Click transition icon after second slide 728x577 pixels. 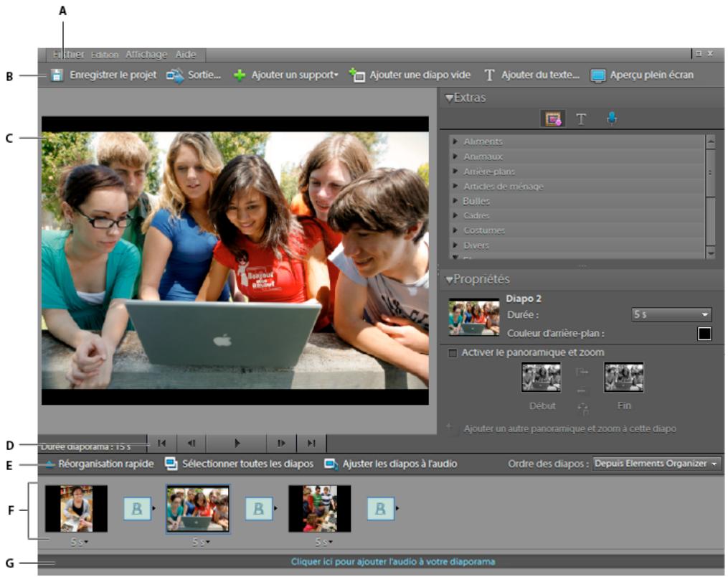[x=259, y=509]
